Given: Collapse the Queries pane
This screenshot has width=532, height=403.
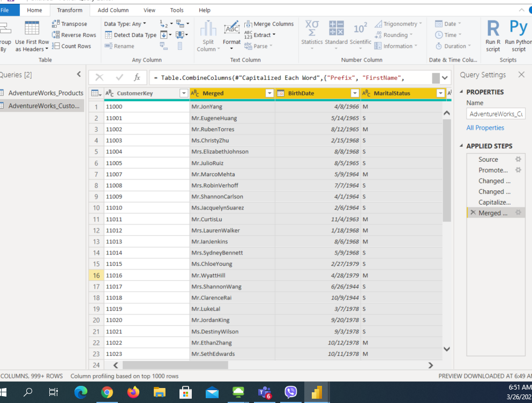Looking at the screenshot, I should pos(79,74).
